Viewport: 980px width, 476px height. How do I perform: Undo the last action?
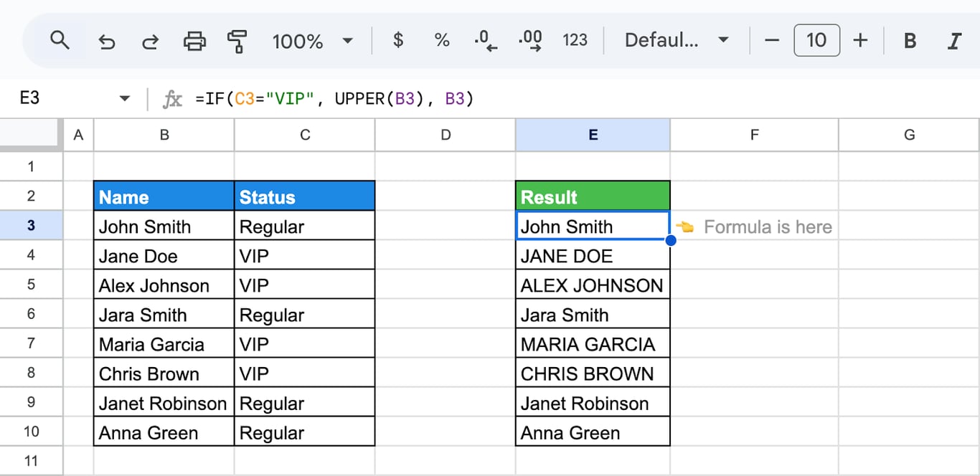106,42
